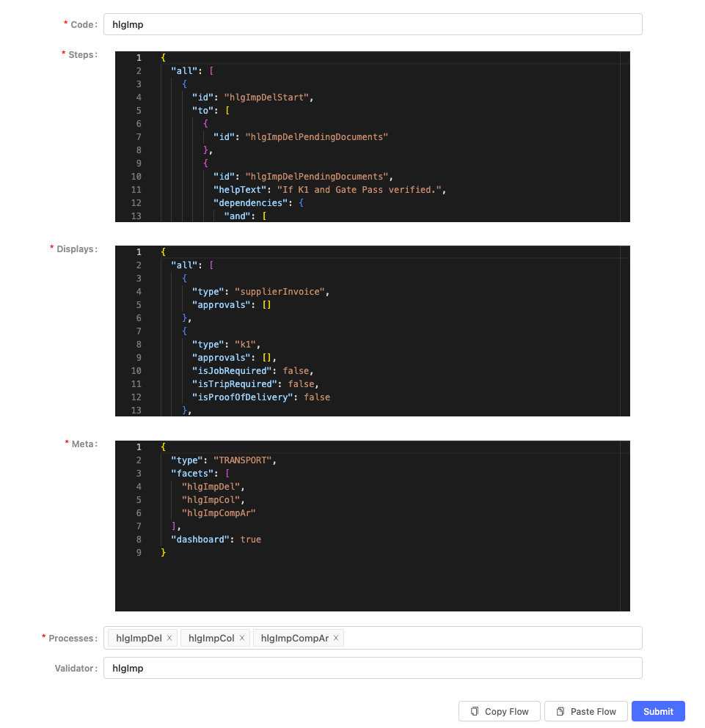The height and width of the screenshot is (728, 705).
Task: Click line number 9 in Meta editor
Action: click(139, 553)
